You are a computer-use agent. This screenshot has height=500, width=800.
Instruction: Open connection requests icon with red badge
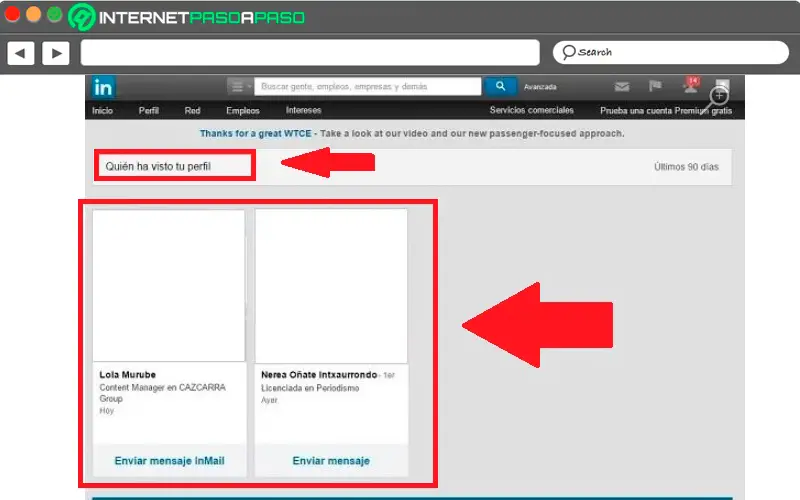pyautogui.click(x=691, y=85)
